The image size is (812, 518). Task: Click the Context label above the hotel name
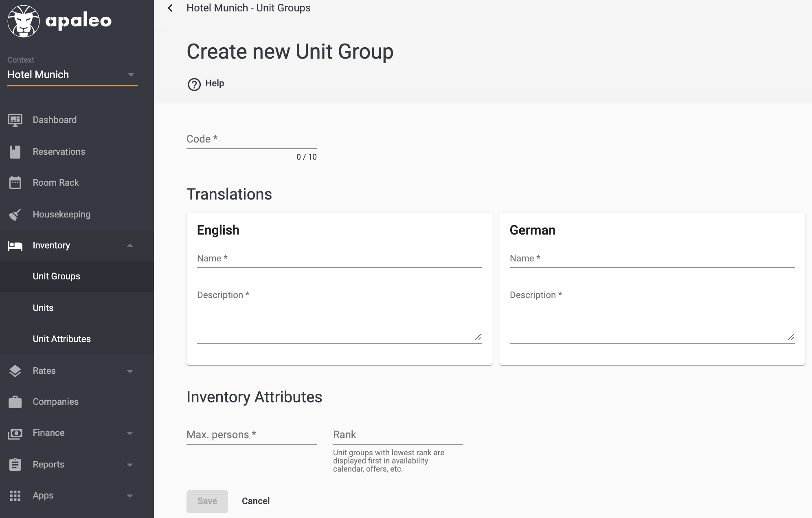coord(21,60)
